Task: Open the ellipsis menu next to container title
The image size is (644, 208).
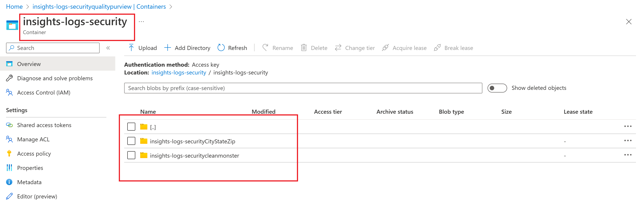Action: click(x=142, y=22)
